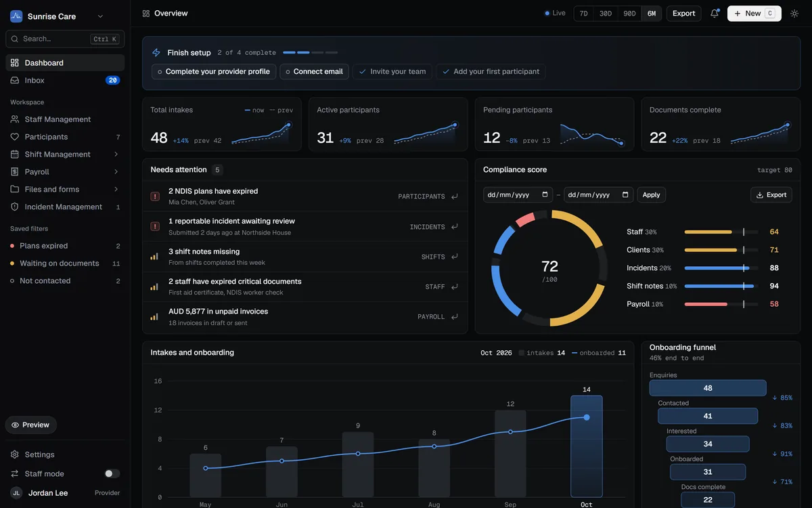Screen dimensions: 812x508
Task: Toggle the intakes legend in the chart
Action: coord(542,353)
